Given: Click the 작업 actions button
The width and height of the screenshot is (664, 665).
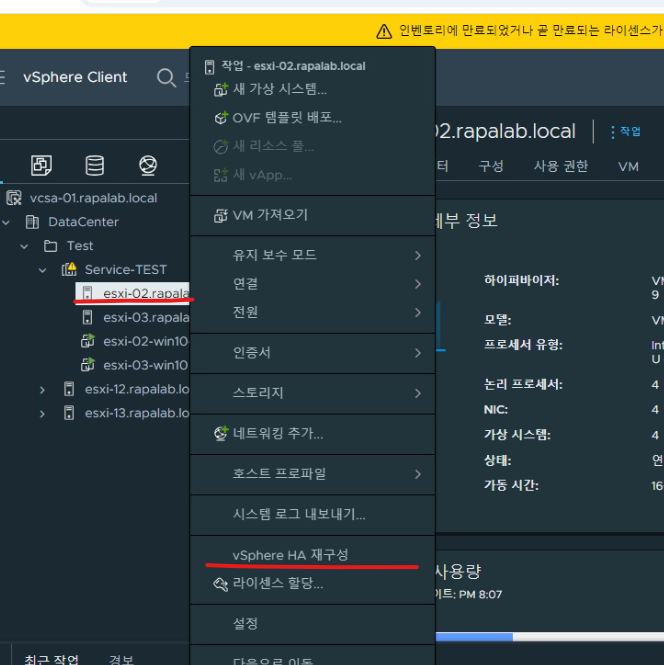Looking at the screenshot, I should 625,132.
